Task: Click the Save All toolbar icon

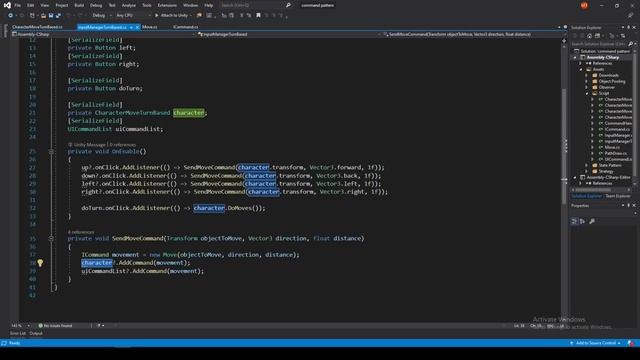Action: pos(58,16)
